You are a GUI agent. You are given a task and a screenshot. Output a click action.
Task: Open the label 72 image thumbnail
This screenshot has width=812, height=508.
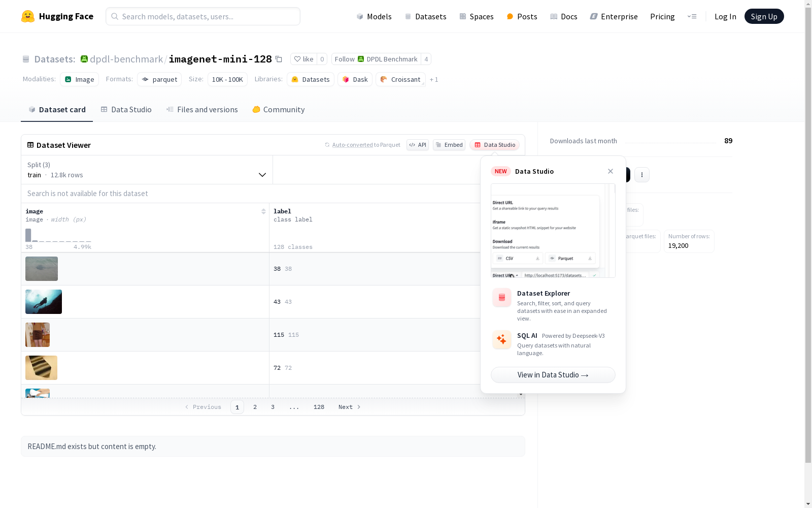click(x=41, y=368)
